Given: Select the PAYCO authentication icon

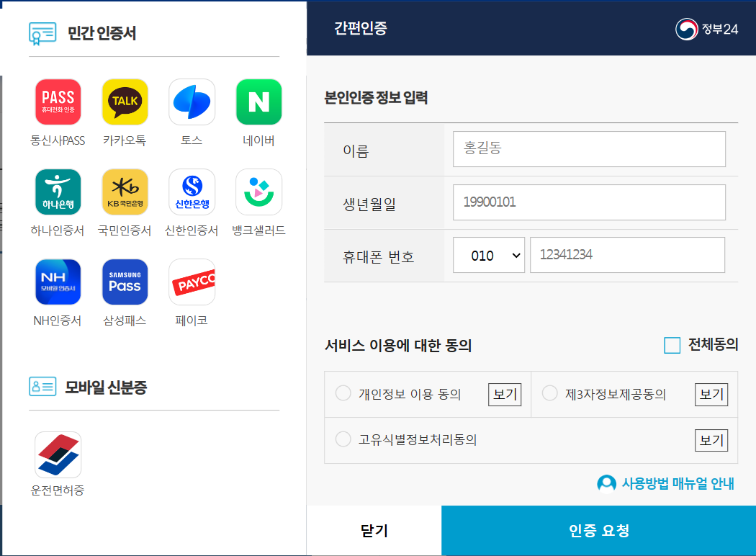Looking at the screenshot, I should [x=192, y=282].
